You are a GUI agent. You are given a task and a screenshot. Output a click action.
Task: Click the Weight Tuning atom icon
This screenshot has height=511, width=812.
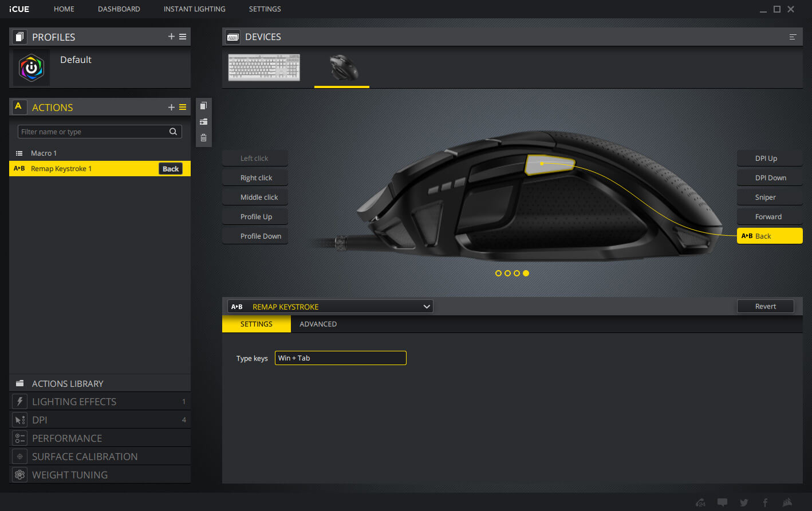(x=19, y=475)
